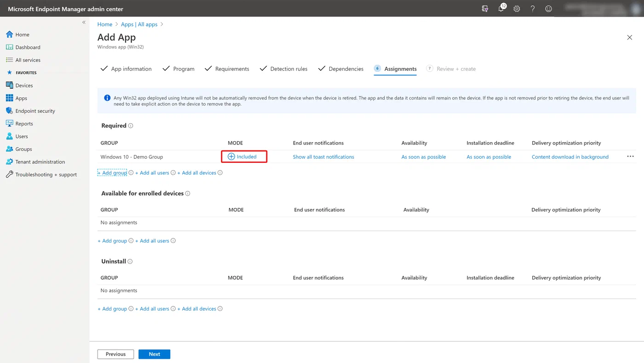This screenshot has width=644, height=363.
Task: Close the Add App blade
Action: click(x=630, y=37)
